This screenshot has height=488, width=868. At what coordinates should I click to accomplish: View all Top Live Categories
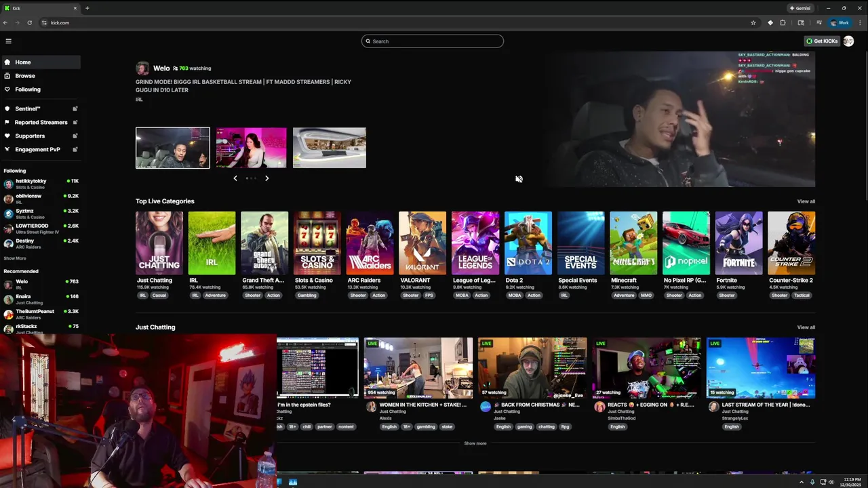(x=806, y=201)
